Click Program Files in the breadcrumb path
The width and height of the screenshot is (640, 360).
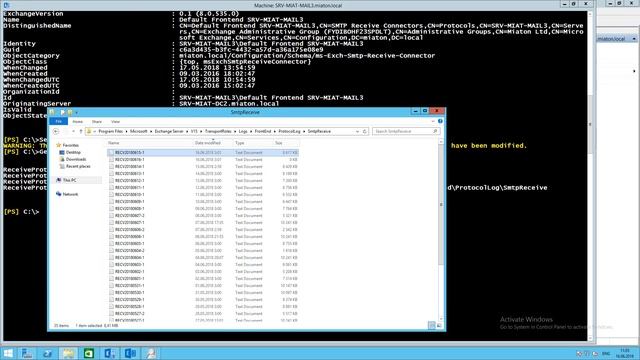(111, 131)
